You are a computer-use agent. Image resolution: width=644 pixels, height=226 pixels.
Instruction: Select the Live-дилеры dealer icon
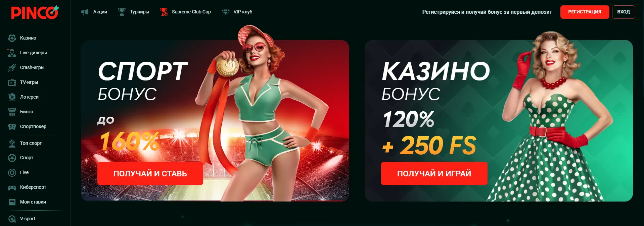coord(12,53)
